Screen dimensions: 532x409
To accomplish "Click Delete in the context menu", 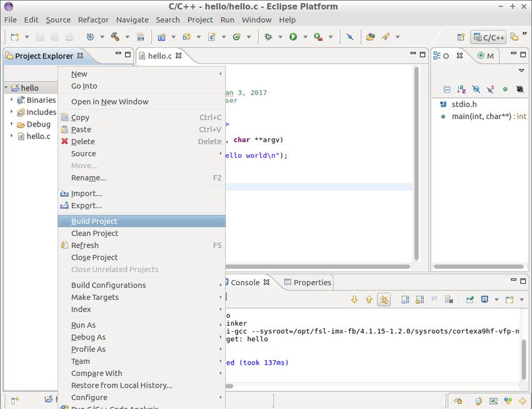I will (141, 141).
